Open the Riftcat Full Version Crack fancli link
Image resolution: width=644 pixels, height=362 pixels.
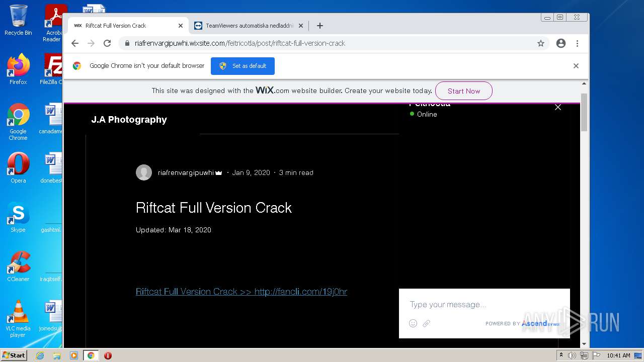pyautogui.click(x=242, y=292)
